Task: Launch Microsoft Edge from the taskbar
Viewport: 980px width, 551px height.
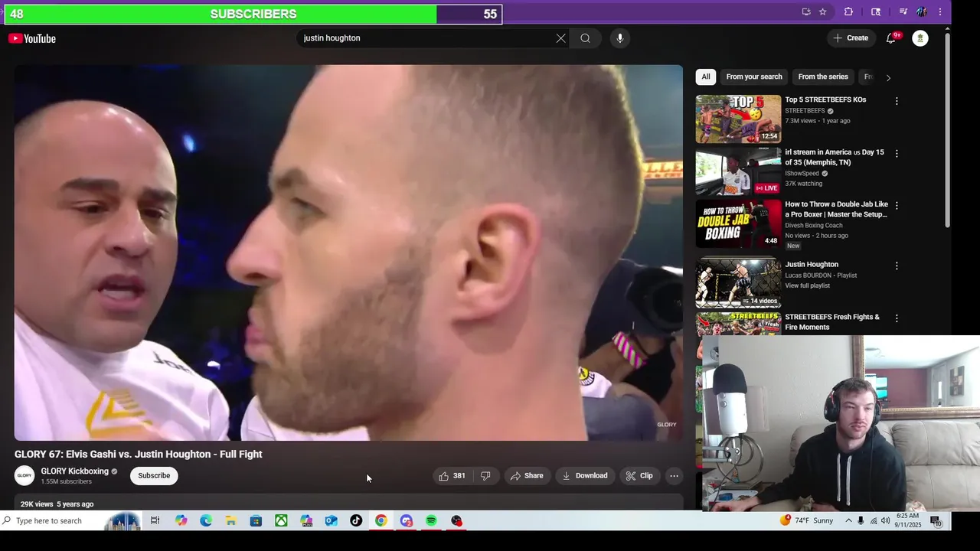Action: click(x=206, y=521)
